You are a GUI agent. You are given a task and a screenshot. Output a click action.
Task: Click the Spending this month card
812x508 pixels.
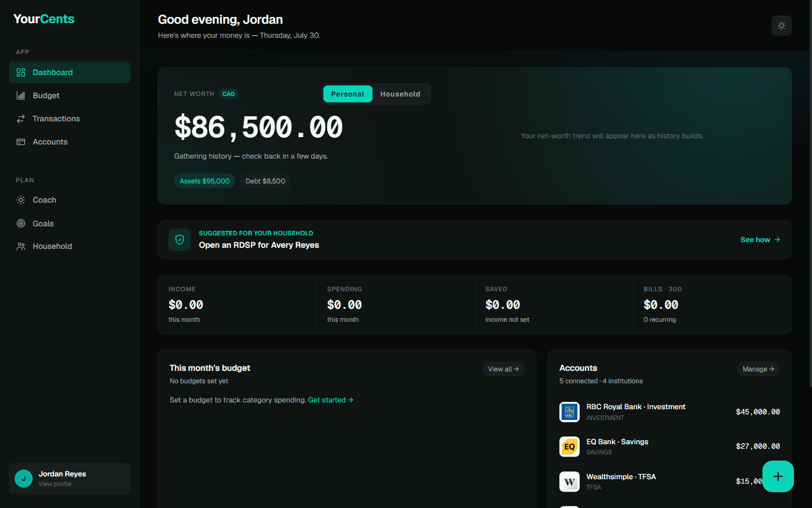[x=396, y=305]
